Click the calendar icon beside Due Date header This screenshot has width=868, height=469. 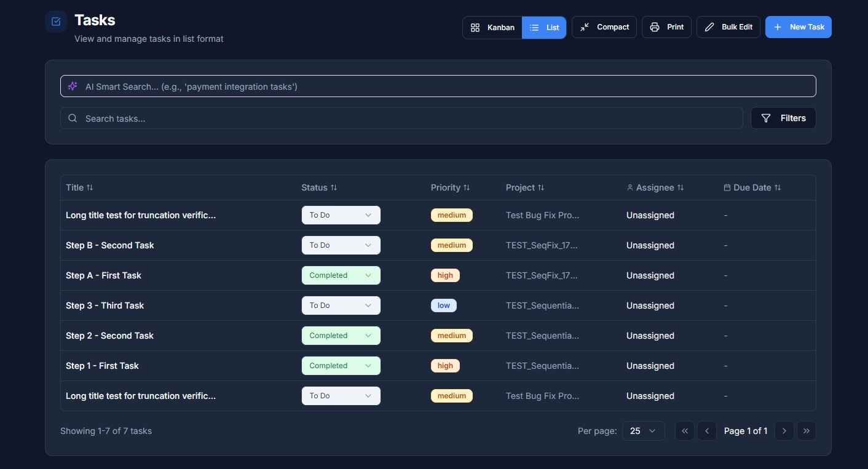[x=728, y=187]
